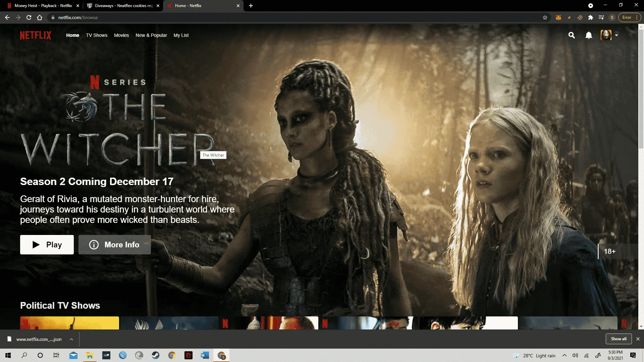Open Steam from the taskbar
This screenshot has width=644, height=362.
coord(156,355)
